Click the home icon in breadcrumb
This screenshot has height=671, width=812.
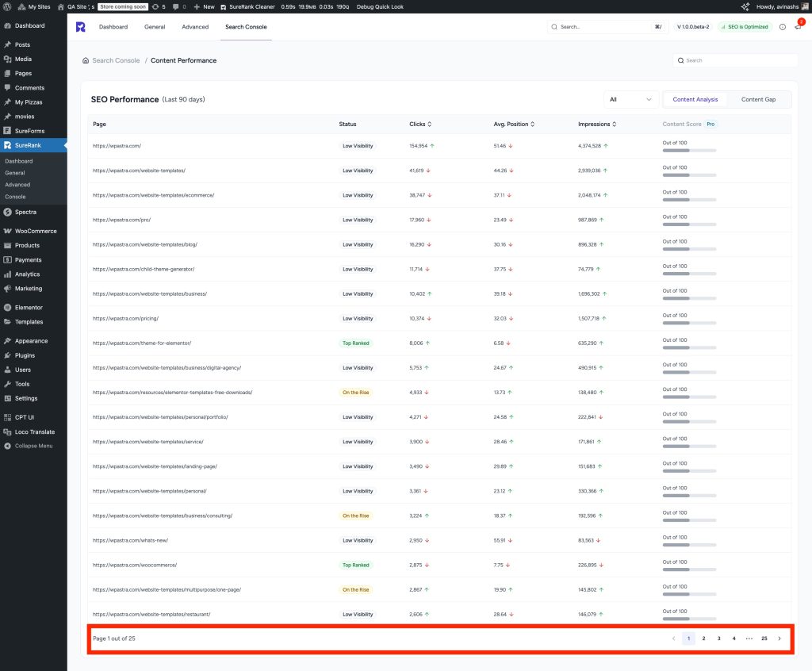[86, 60]
